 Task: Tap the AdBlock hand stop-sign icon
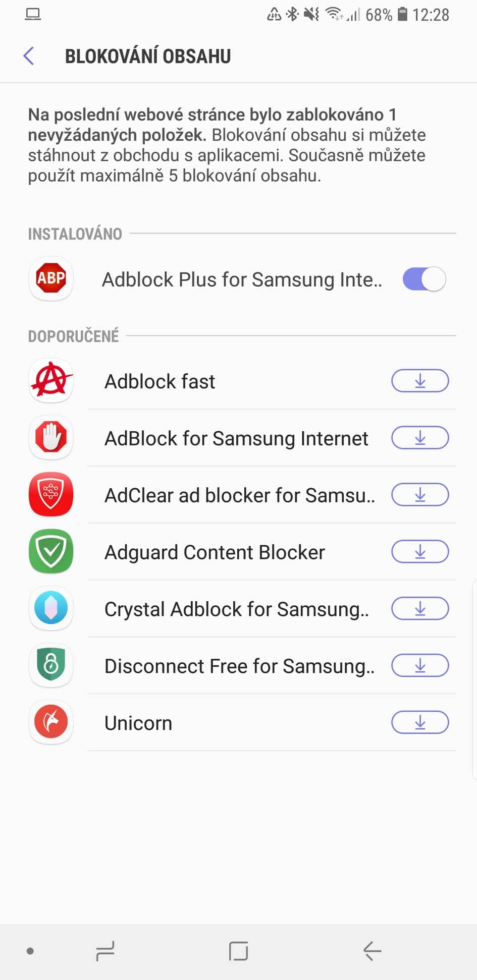tap(51, 437)
